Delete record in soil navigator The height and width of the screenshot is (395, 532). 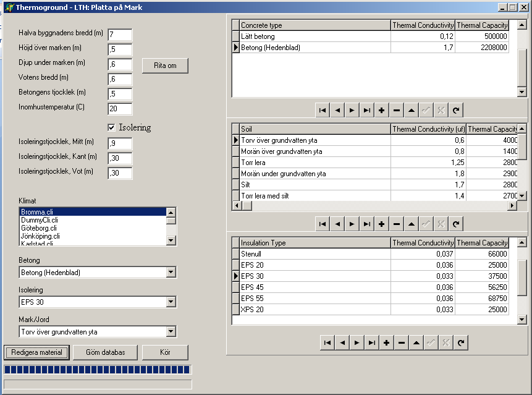(397, 224)
